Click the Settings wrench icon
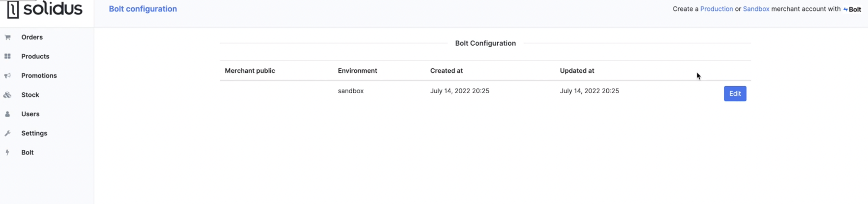The width and height of the screenshot is (868, 204). (x=7, y=133)
